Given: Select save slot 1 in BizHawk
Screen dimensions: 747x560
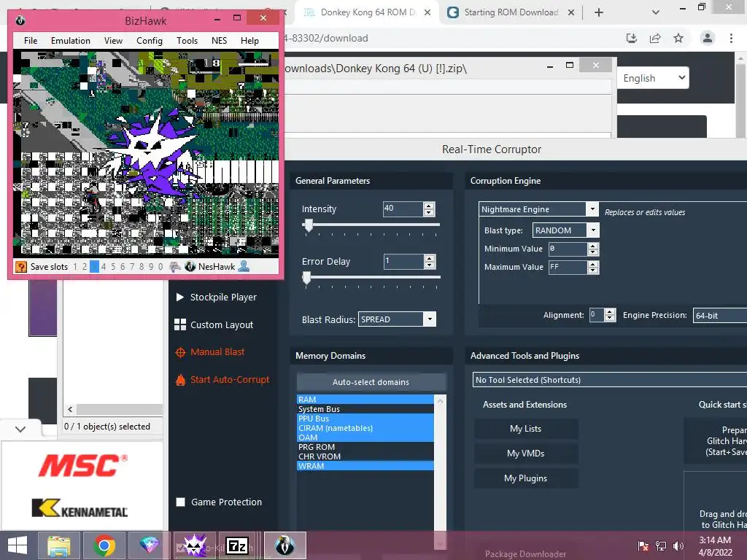Looking at the screenshot, I should pyautogui.click(x=75, y=267).
